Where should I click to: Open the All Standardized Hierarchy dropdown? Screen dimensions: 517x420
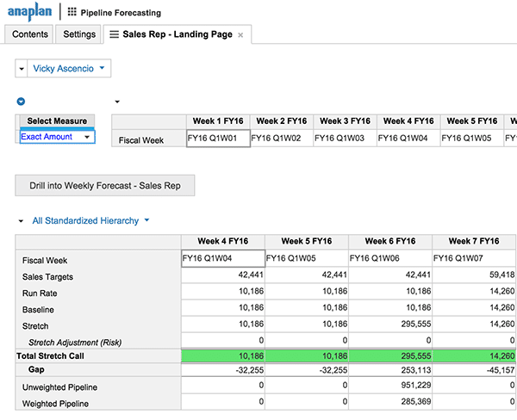click(x=90, y=220)
